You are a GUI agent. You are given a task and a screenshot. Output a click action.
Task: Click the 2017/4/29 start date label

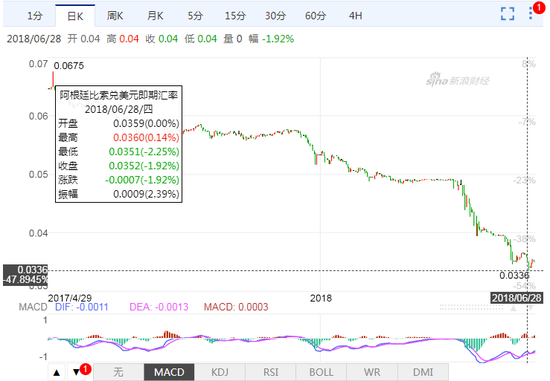[70, 298]
